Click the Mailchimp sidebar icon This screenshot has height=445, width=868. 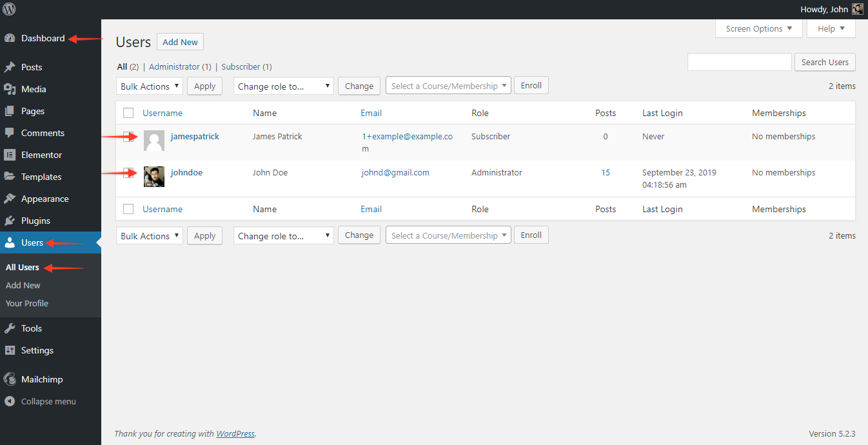pyautogui.click(x=10, y=379)
